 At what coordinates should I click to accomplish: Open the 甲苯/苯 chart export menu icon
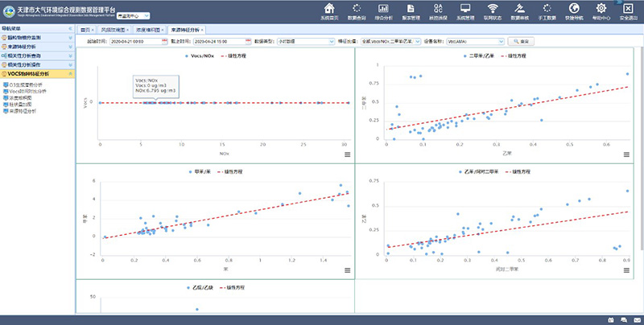346,269
